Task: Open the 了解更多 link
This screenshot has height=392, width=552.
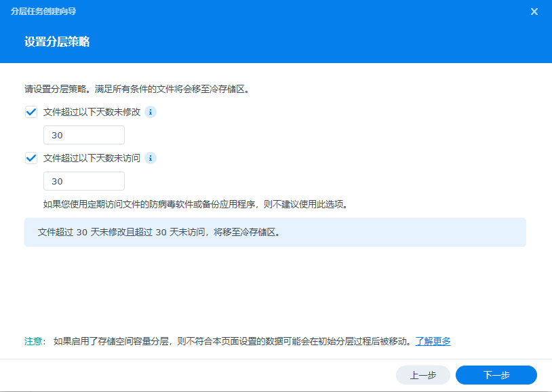Action: click(433, 341)
